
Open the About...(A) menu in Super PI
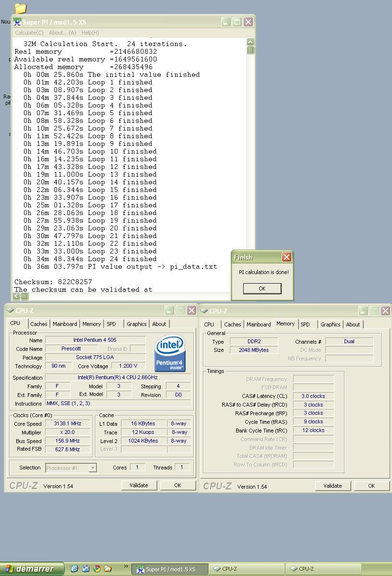62,33
